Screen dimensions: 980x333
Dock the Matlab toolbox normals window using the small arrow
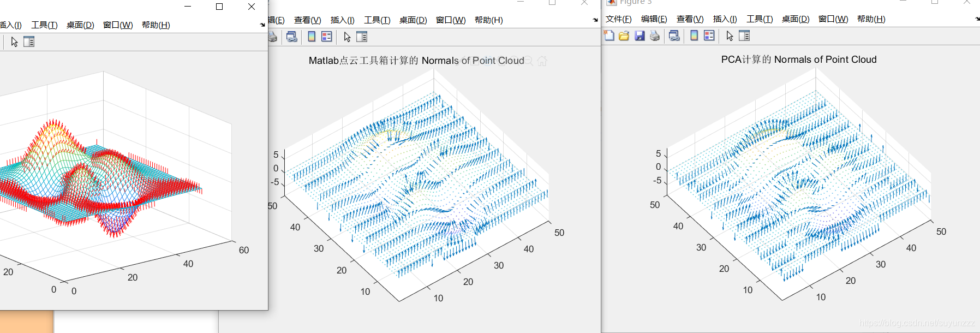(595, 20)
